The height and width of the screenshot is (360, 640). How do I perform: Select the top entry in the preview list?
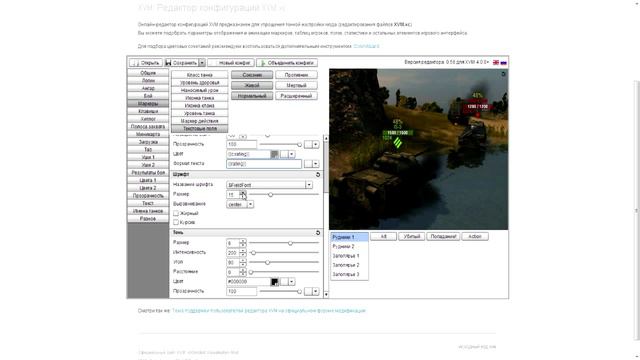click(x=349, y=237)
